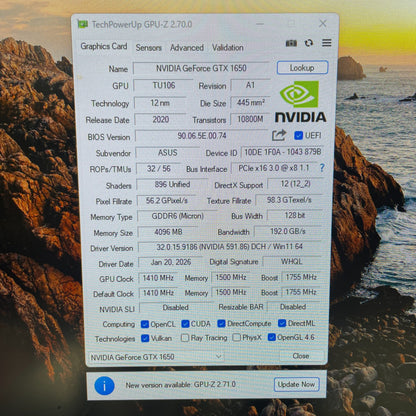Image resolution: width=416 pixels, height=416 pixels.
Task: Toggle the DirectCompute checkbox
Action: pos(221,323)
